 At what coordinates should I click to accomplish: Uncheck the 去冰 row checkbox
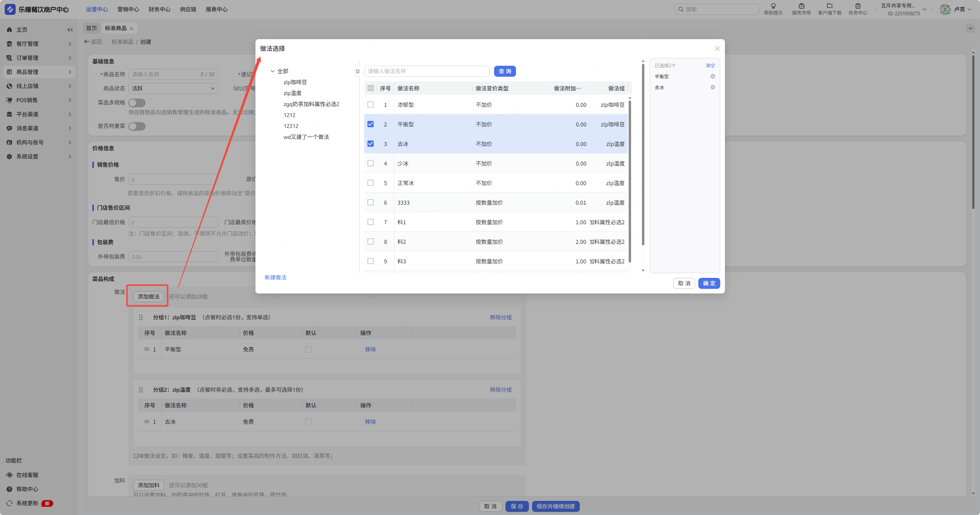tap(370, 144)
